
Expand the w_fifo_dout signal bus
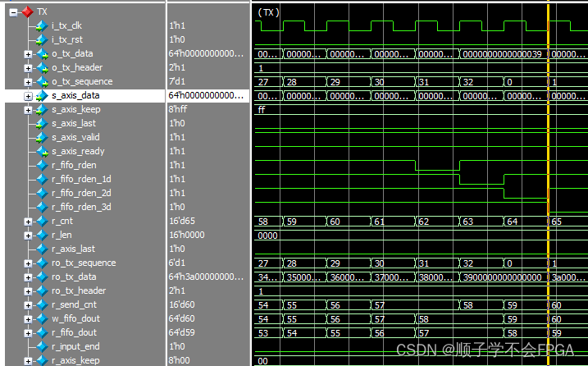pos(28,319)
